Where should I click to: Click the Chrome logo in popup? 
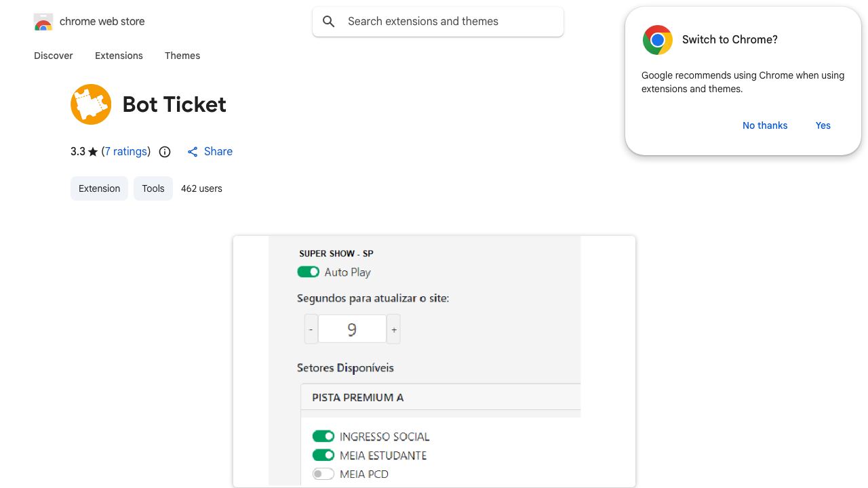coord(658,40)
